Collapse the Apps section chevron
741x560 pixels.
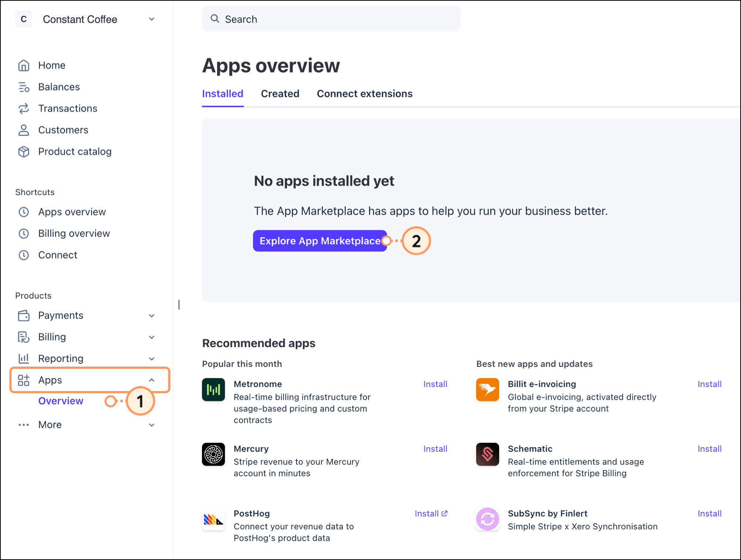click(x=152, y=380)
